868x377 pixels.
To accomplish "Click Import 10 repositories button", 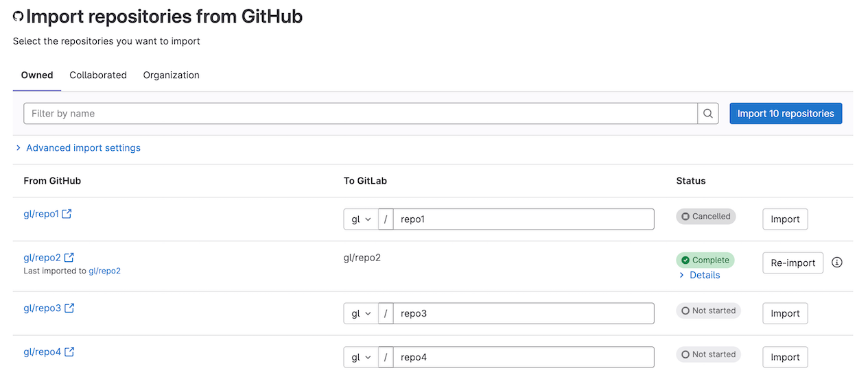I will (786, 114).
